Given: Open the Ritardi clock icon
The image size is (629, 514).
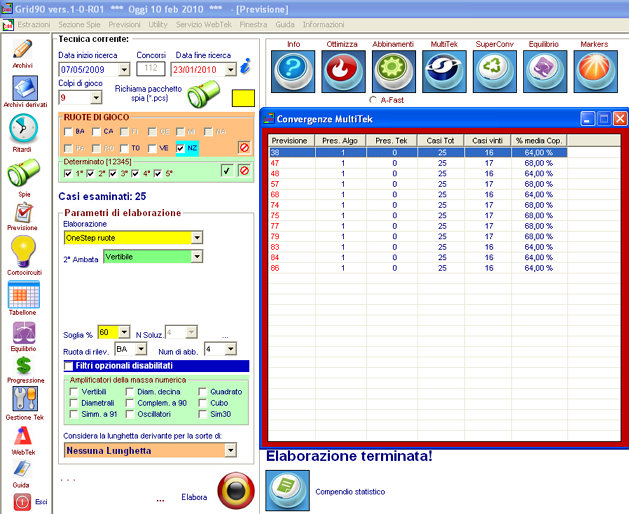Looking at the screenshot, I should [23, 128].
